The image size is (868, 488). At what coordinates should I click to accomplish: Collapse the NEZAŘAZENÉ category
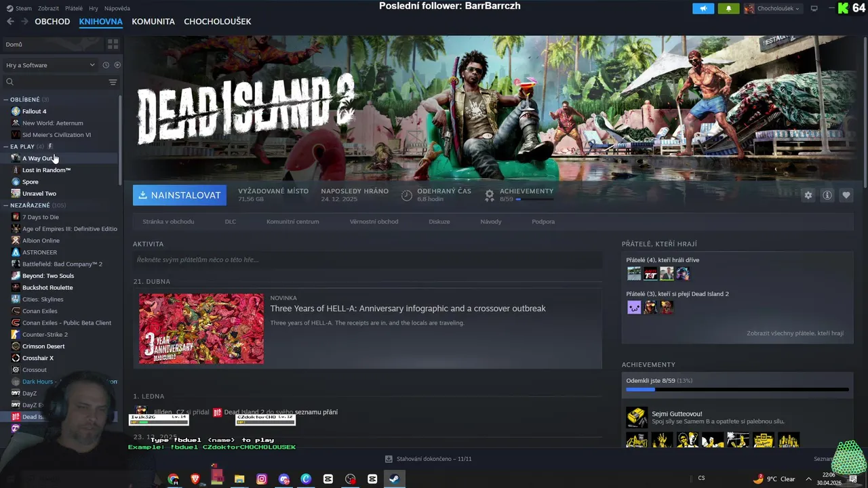(x=6, y=205)
